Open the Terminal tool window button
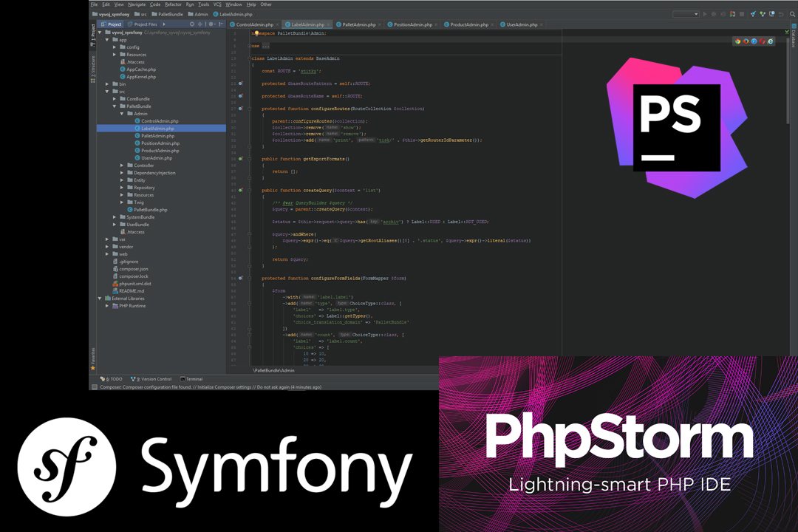The image size is (798, 532). 191,379
